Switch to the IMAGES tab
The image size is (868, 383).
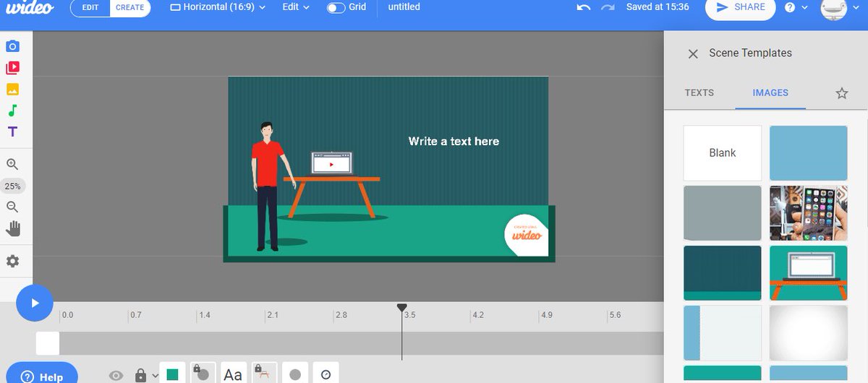tap(770, 92)
